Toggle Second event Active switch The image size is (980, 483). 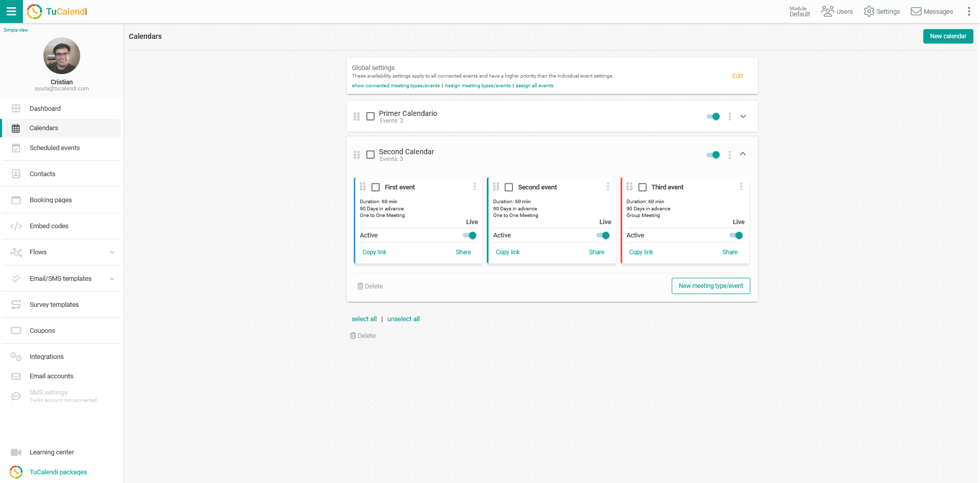click(603, 235)
